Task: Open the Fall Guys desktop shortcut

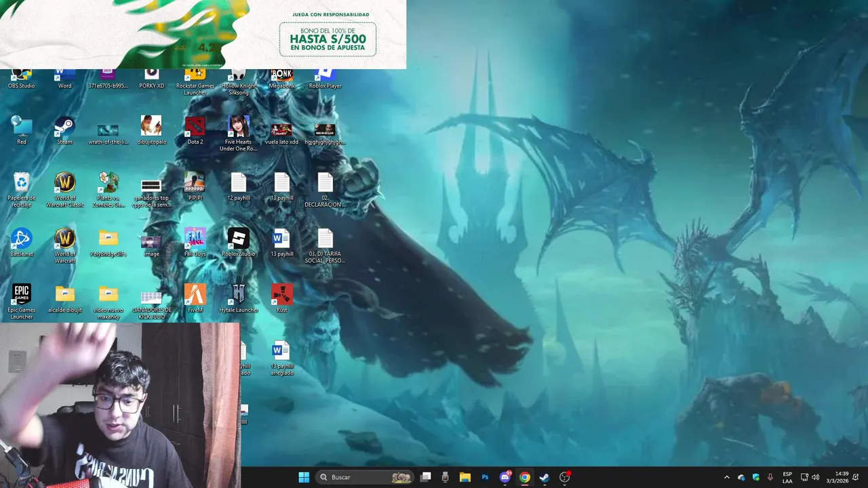Action: coord(195,243)
